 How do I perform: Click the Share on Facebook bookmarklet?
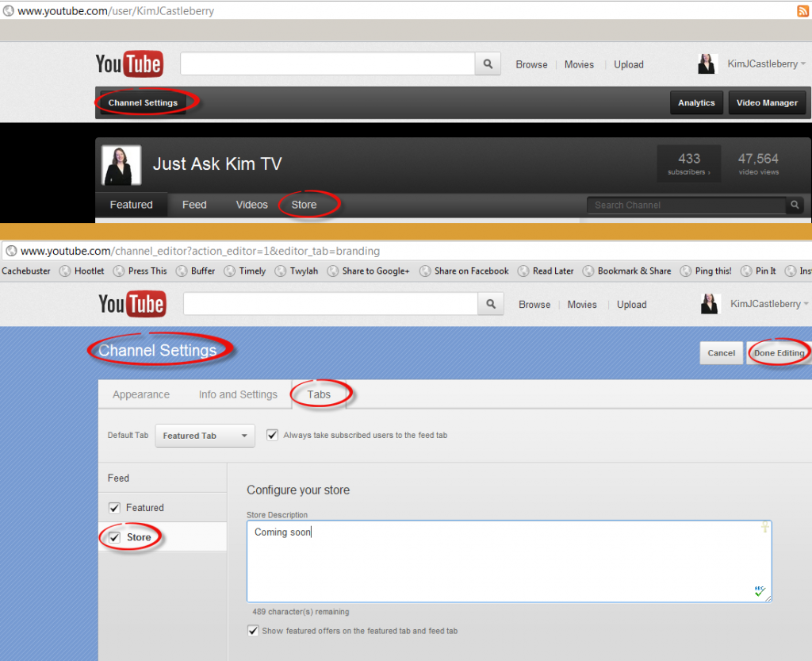pyautogui.click(x=464, y=271)
